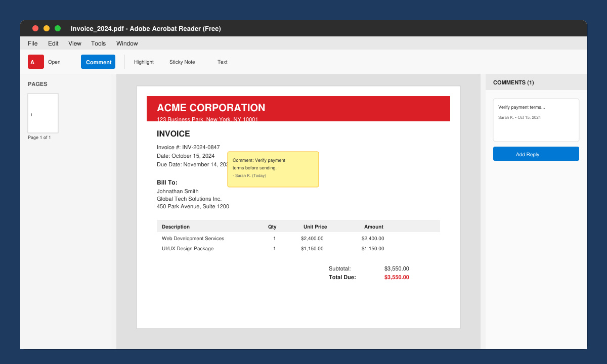The width and height of the screenshot is (607, 364).
Task: Select the page 1 thumbnail
Action: point(43,113)
